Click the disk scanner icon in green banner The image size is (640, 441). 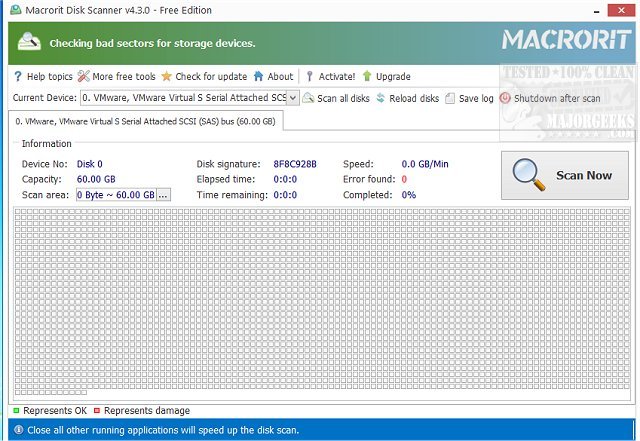[29, 42]
